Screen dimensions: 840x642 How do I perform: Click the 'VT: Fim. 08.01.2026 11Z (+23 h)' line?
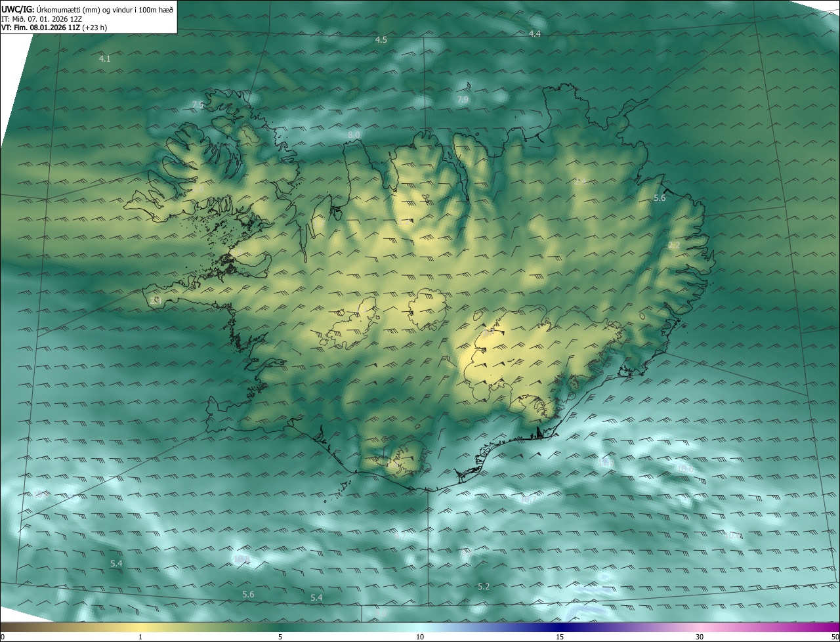(x=54, y=28)
